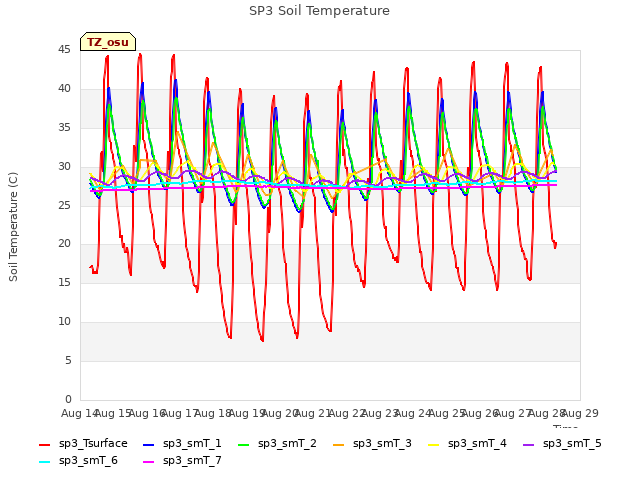
Task: Click the Aug 14 x-axis tick label
Action: [79, 413]
